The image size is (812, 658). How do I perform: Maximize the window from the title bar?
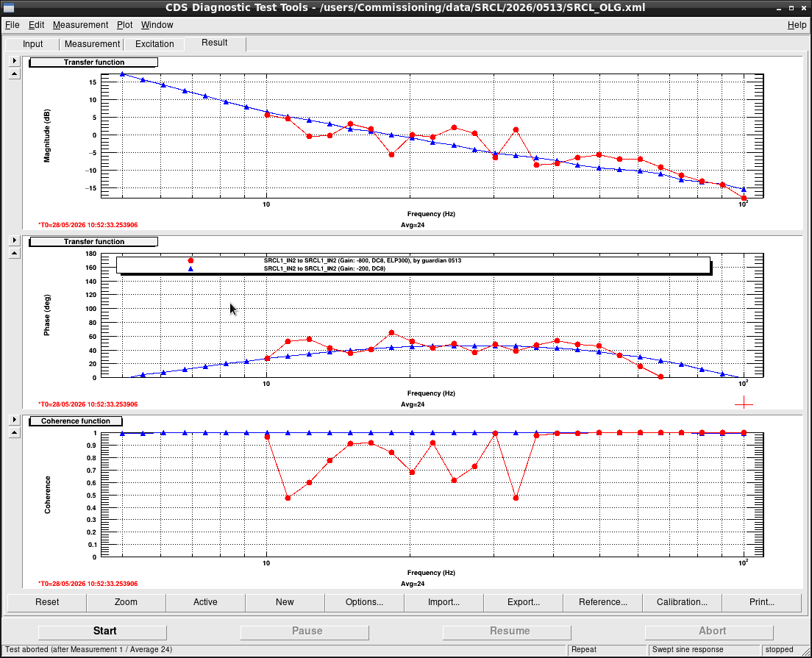791,8
